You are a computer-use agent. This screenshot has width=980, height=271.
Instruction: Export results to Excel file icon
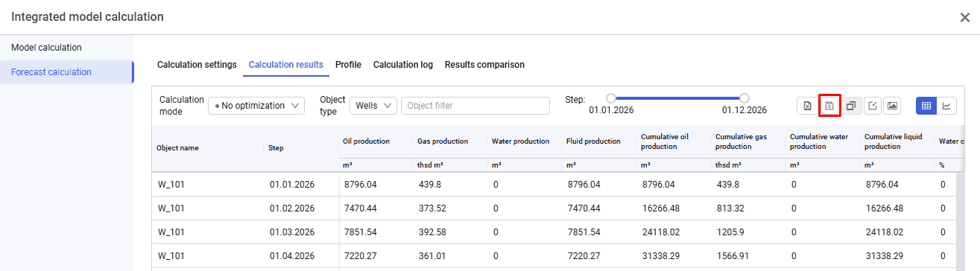point(807,106)
